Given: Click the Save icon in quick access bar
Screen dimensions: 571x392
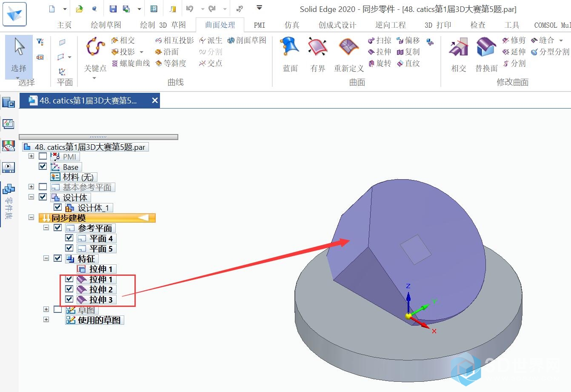Looking at the screenshot, I should coord(113,9).
